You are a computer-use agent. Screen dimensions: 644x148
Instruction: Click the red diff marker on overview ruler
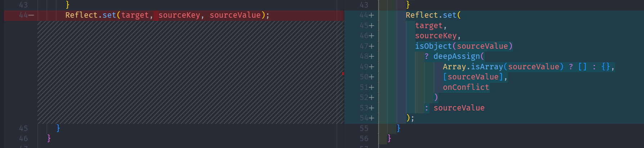(343, 74)
